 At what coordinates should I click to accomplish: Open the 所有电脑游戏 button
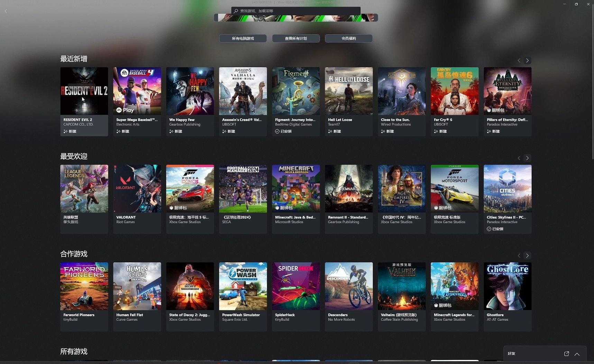tap(243, 38)
